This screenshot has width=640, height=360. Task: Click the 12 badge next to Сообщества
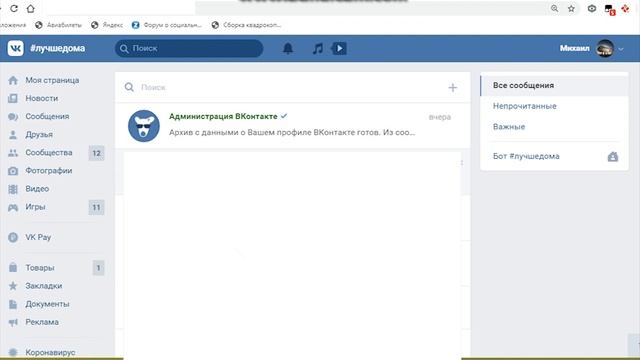(x=96, y=153)
